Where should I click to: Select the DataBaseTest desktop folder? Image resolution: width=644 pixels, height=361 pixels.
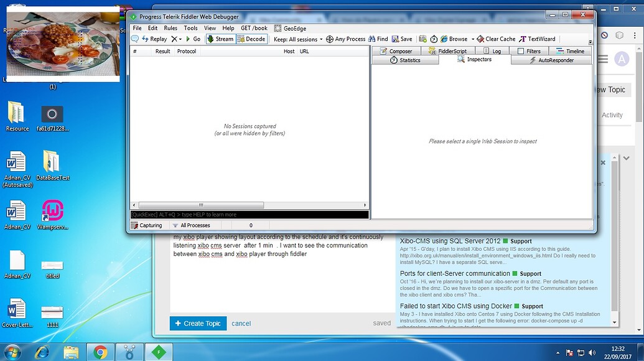coord(52,166)
